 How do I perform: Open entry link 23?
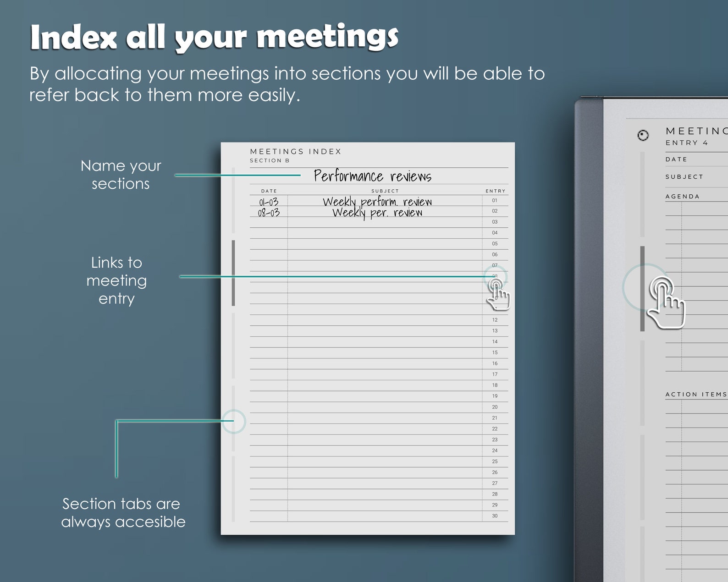[495, 439]
